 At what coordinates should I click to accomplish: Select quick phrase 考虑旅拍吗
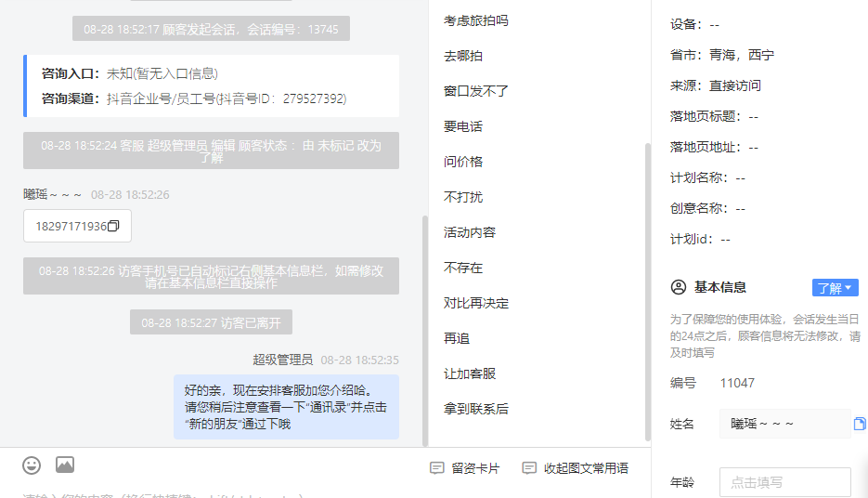(476, 21)
